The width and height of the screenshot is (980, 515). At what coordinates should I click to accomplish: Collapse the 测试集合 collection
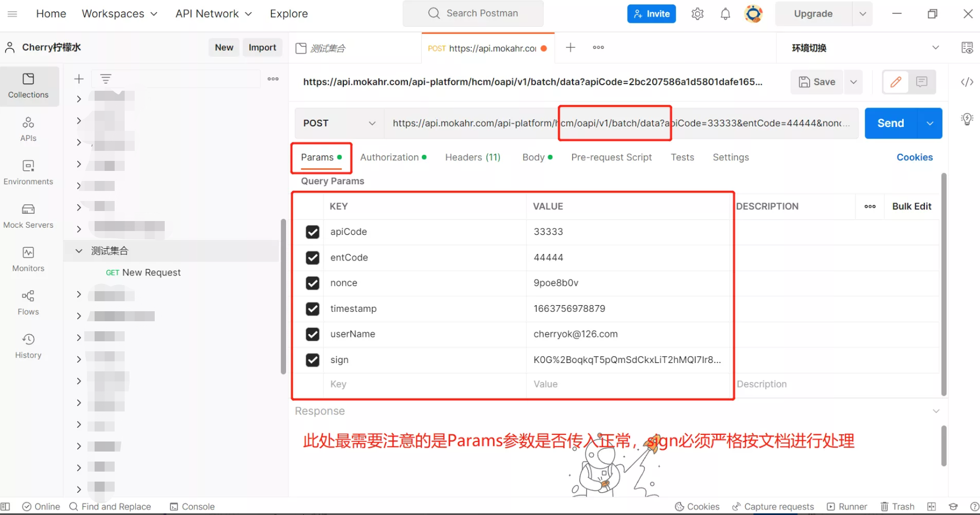tap(78, 251)
